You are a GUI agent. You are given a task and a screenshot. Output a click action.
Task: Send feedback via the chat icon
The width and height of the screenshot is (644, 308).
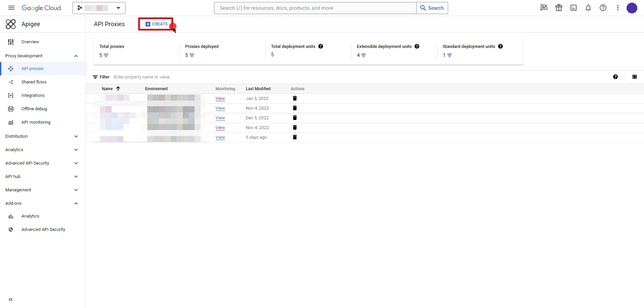pos(544,8)
